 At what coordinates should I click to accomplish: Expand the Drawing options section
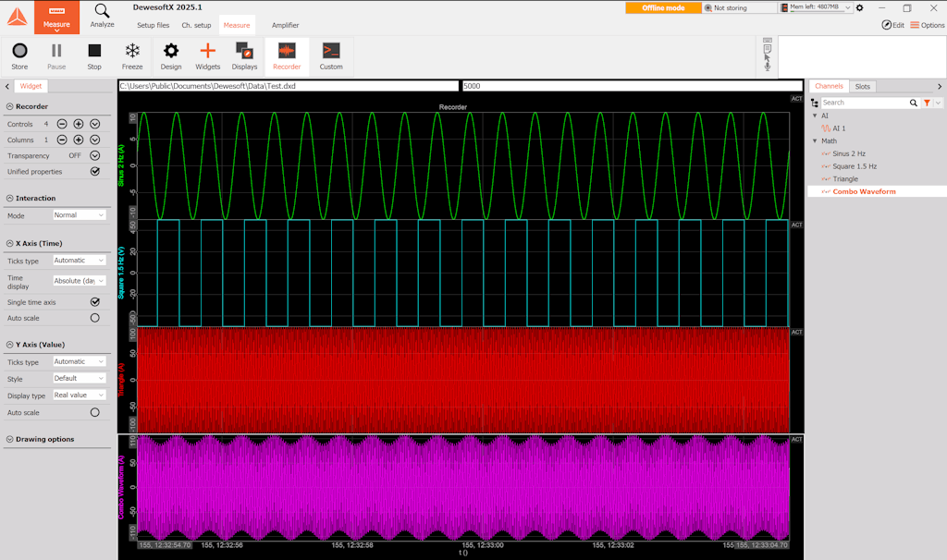[9, 439]
